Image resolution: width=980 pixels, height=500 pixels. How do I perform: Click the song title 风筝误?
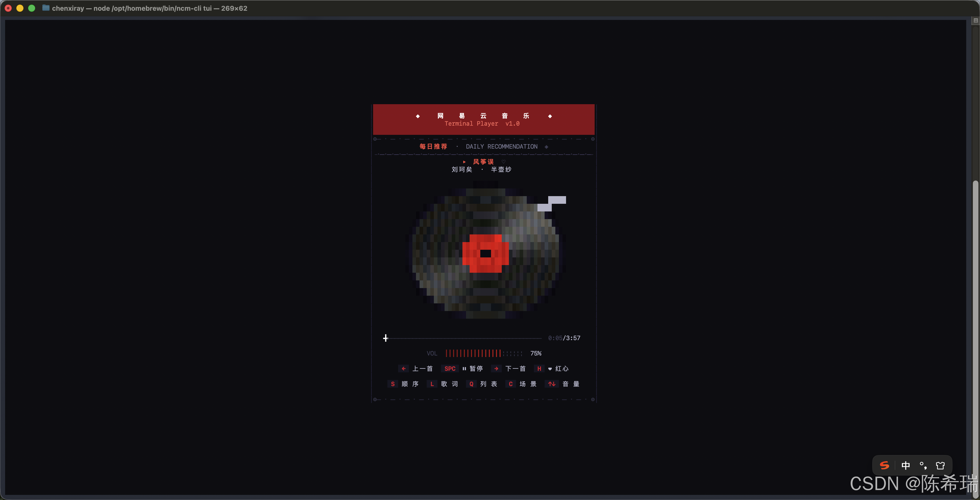[483, 162]
